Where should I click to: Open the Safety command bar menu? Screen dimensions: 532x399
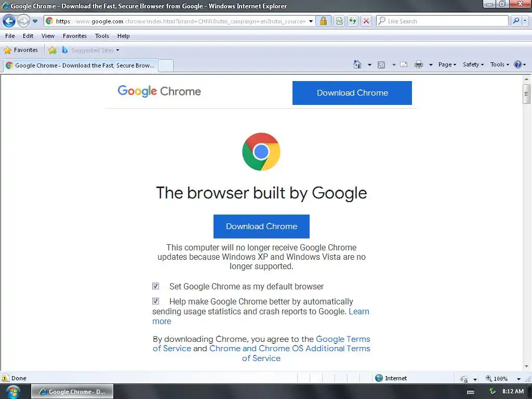(x=473, y=64)
